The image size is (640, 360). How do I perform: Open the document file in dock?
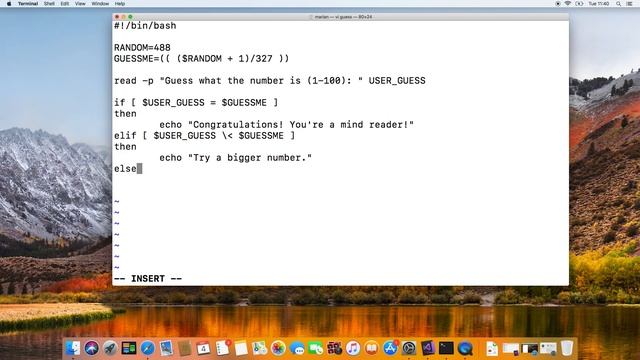coord(492,349)
